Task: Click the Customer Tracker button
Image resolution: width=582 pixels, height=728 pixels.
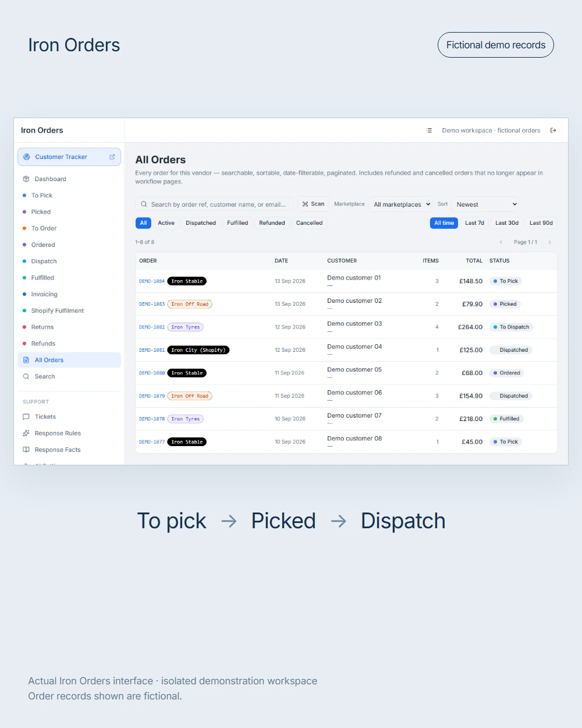Action: [69, 157]
